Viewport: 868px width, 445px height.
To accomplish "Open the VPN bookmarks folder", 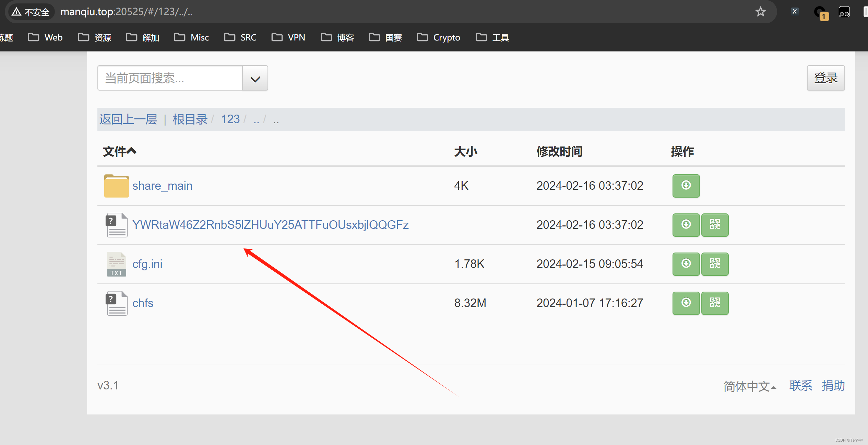I will tap(288, 37).
